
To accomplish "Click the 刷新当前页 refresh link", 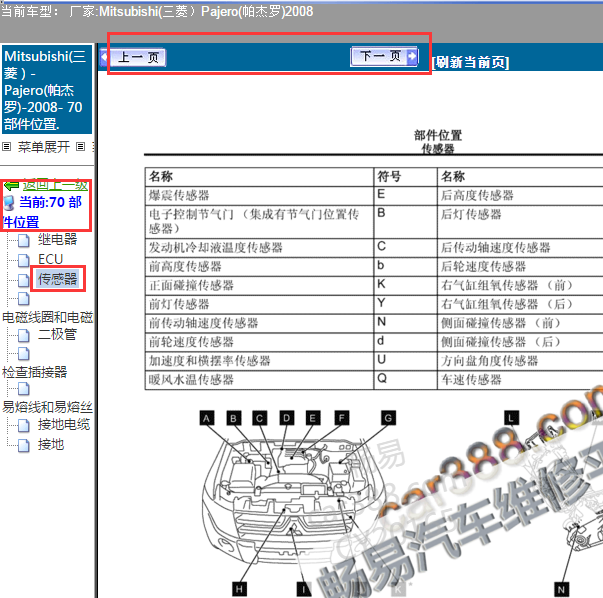I will tap(470, 62).
